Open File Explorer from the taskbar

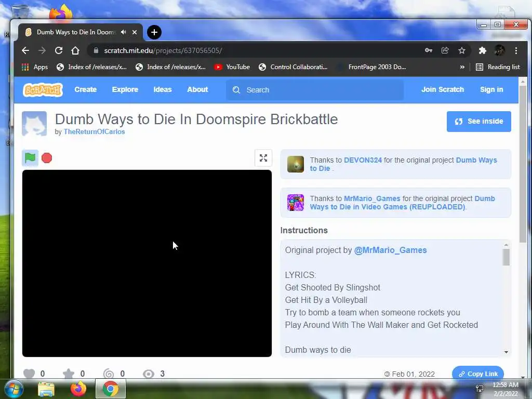(46, 389)
